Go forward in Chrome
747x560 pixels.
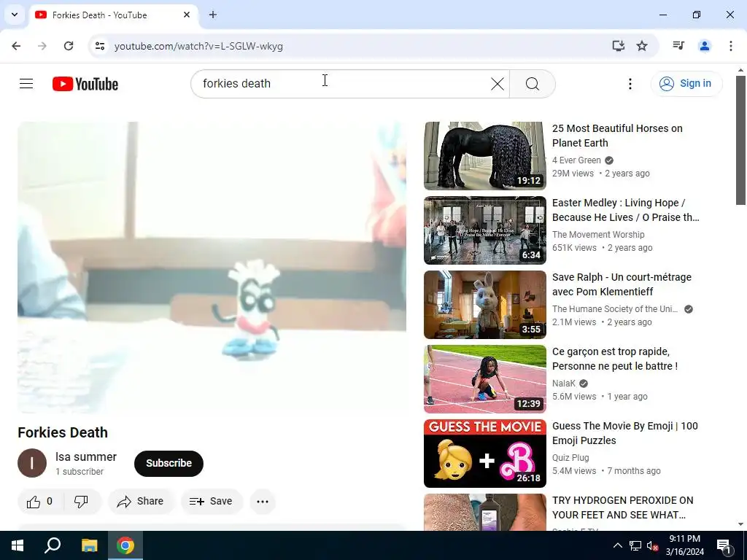pos(42,46)
